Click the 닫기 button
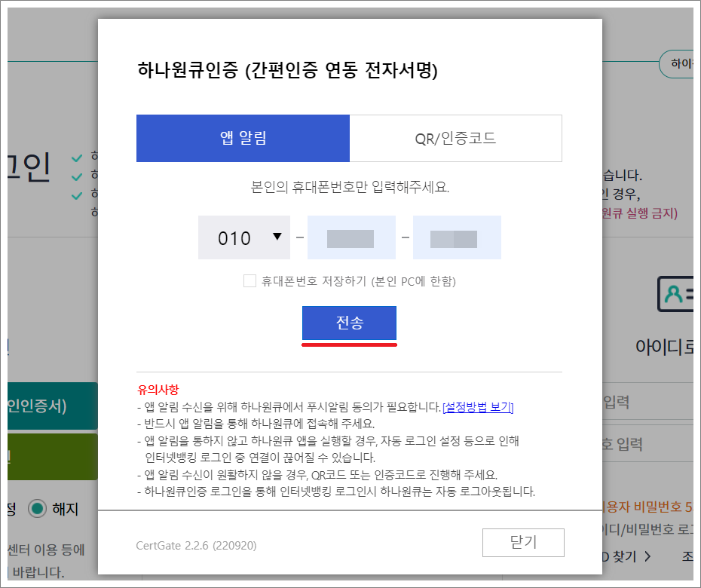701x588 pixels. 523,542
